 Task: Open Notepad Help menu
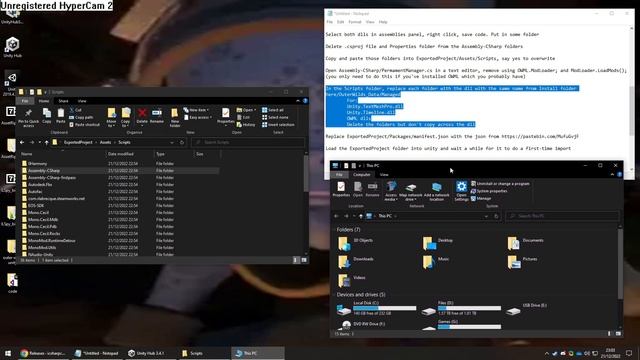tap(383, 22)
